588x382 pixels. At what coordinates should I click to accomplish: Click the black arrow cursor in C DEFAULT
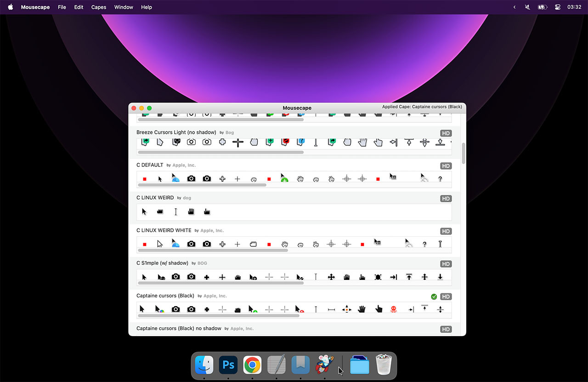click(160, 179)
